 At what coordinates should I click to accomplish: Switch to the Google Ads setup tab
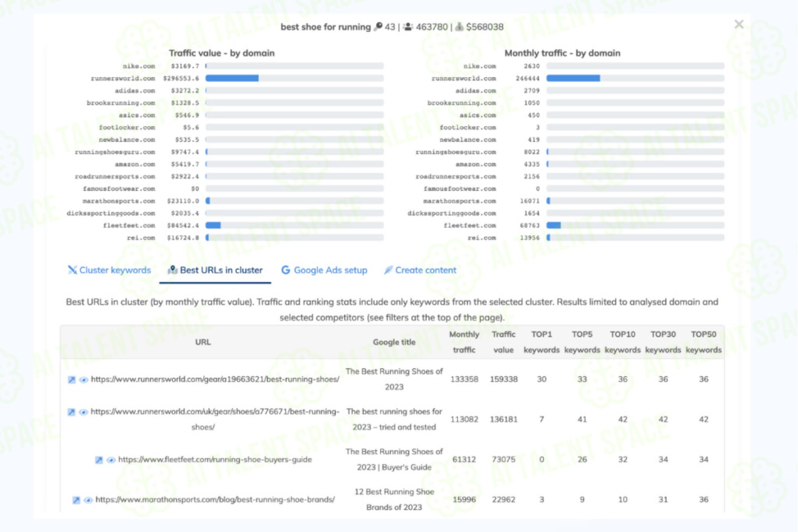(324, 270)
